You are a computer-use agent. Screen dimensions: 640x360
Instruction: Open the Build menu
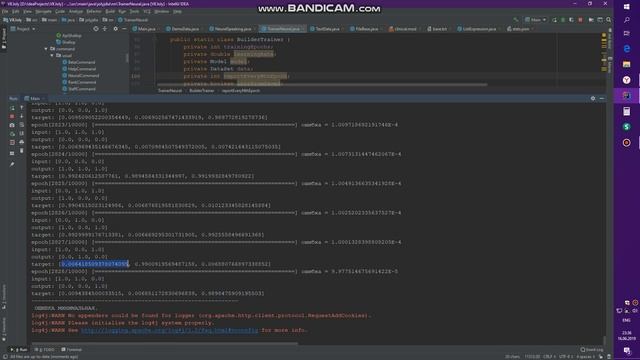(x=110, y=11)
